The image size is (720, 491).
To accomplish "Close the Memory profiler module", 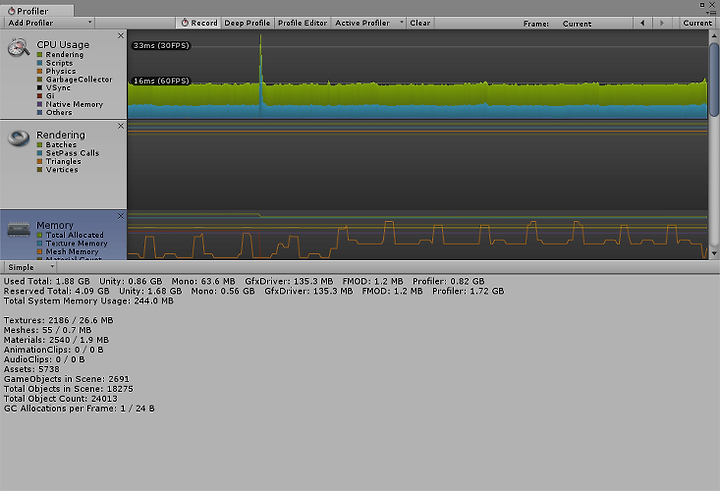I will [x=121, y=216].
